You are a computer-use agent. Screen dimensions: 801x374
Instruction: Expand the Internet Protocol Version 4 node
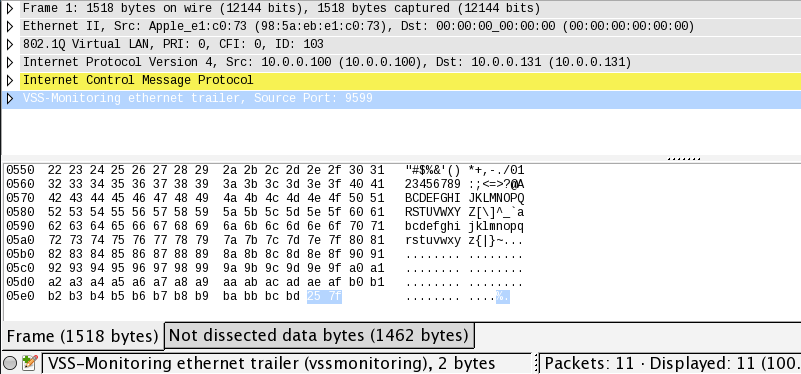9,62
